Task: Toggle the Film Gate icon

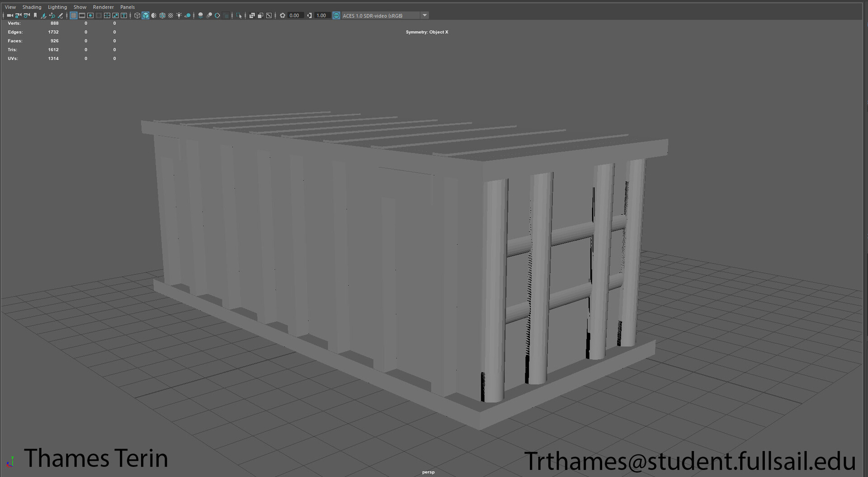Action: pyautogui.click(x=82, y=15)
